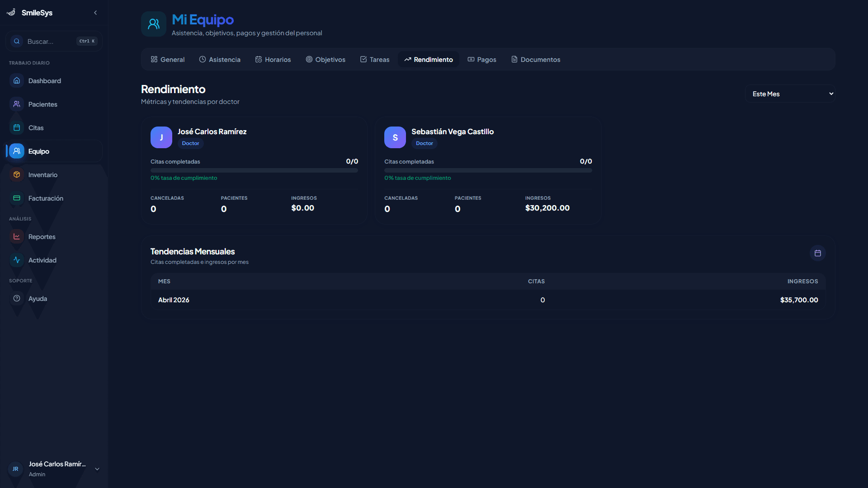Click the CITAS column header
The width and height of the screenshot is (868, 488).
pyautogui.click(x=536, y=281)
